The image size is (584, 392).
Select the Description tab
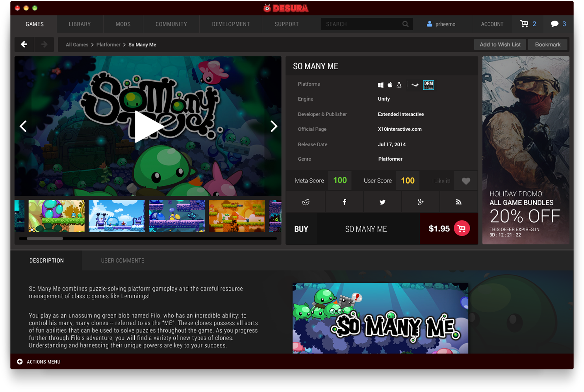(x=47, y=261)
